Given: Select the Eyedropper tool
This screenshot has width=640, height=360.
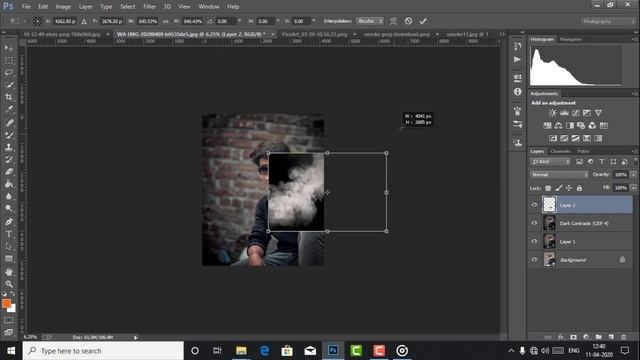Looking at the screenshot, I should click(x=9, y=109).
